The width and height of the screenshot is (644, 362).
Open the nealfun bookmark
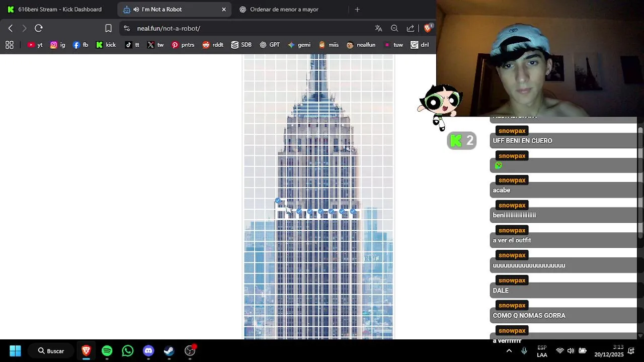pyautogui.click(x=361, y=45)
